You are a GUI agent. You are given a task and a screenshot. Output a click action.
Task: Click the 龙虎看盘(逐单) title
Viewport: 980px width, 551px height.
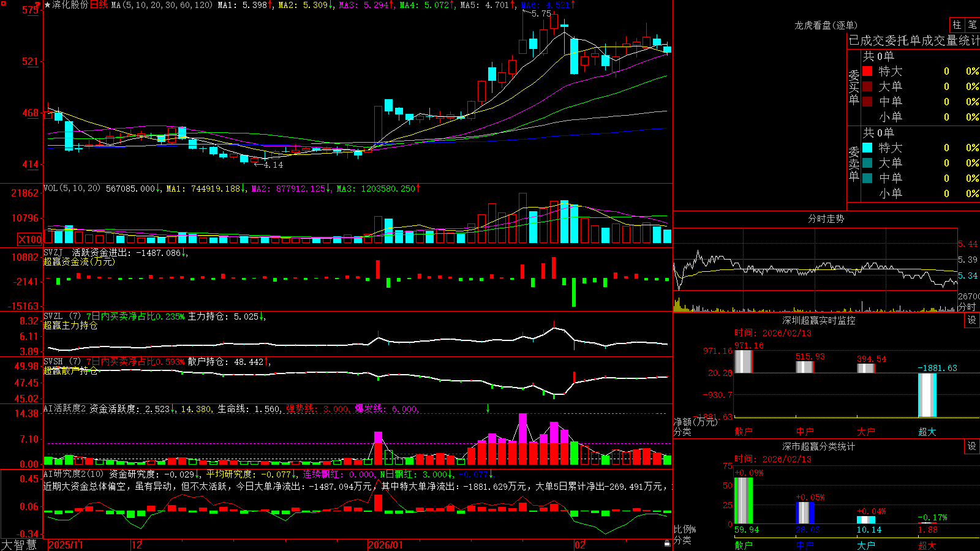826,25
